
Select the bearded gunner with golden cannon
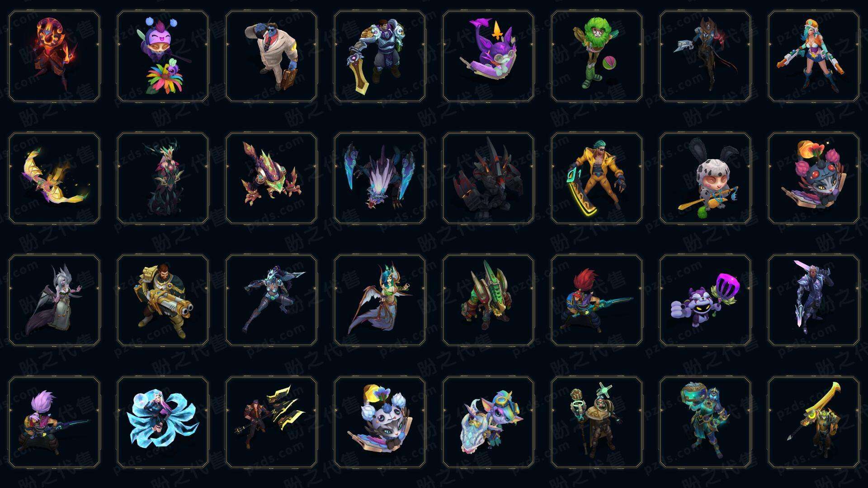(163, 300)
